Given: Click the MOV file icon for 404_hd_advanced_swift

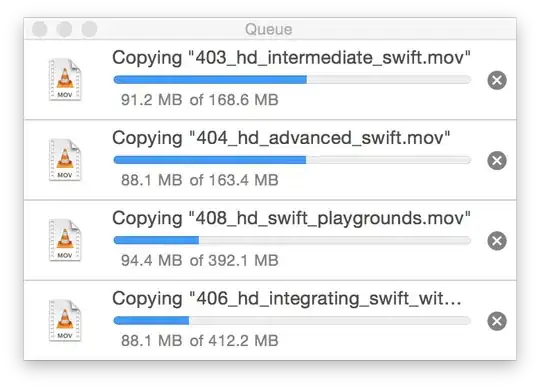Looking at the screenshot, I should pos(65,160).
